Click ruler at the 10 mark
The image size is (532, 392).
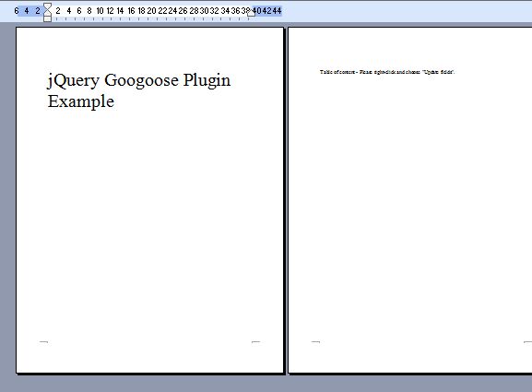(x=100, y=11)
